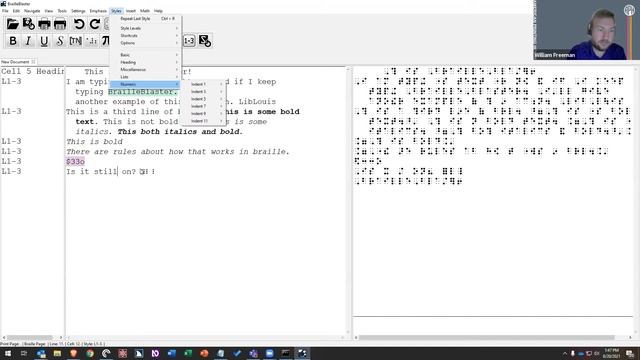The height and width of the screenshot is (360, 640).
Task: Click the '$33o' text in editor
Action: coord(75,162)
